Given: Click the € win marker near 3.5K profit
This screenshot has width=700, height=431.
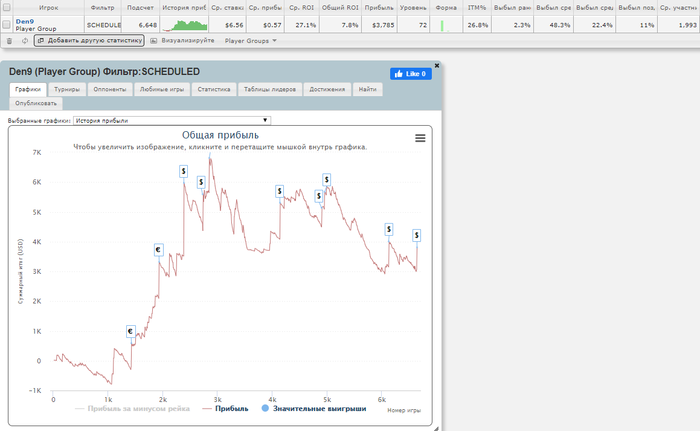Looking at the screenshot, I should pyautogui.click(x=158, y=250).
